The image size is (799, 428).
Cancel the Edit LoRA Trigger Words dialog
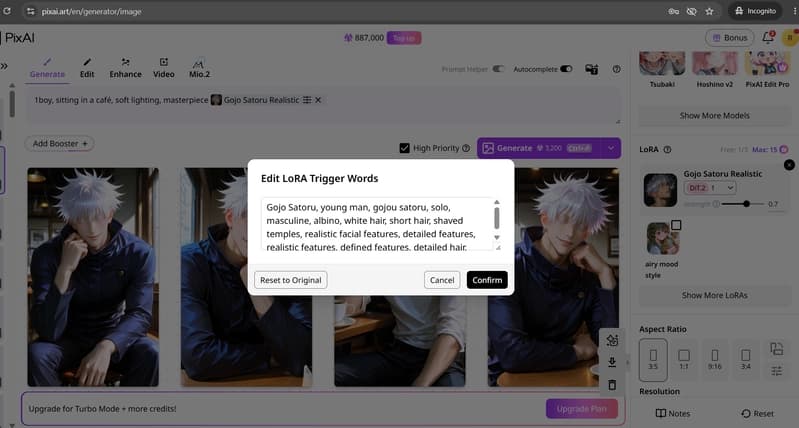[442, 280]
